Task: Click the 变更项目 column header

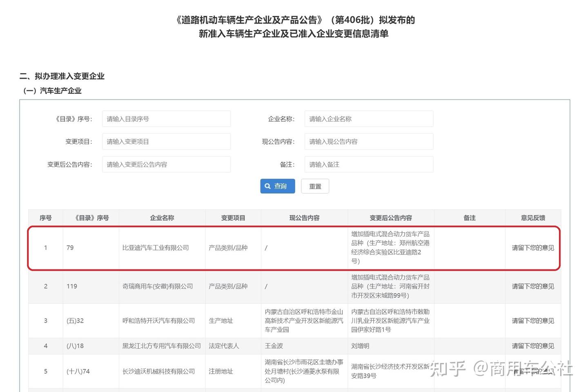Action: point(233,218)
